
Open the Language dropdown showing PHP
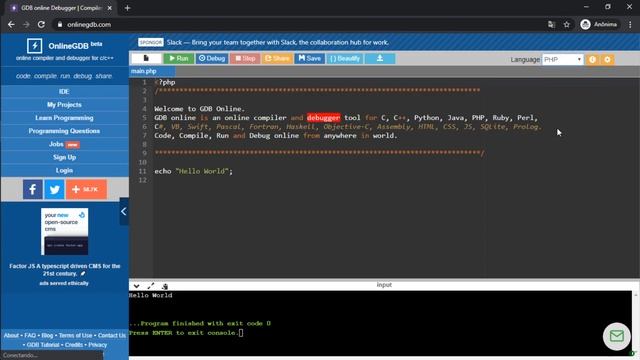pyautogui.click(x=562, y=60)
